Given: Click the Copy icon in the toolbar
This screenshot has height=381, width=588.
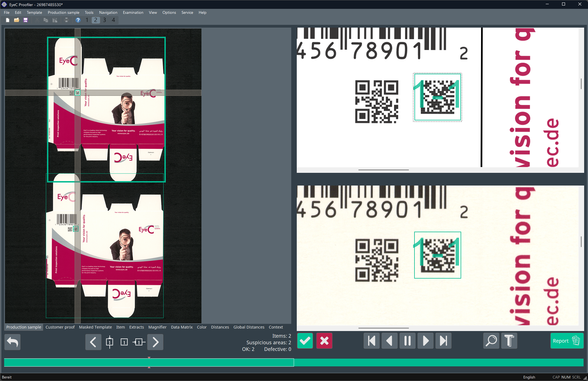Looking at the screenshot, I should pyautogui.click(x=46, y=20).
